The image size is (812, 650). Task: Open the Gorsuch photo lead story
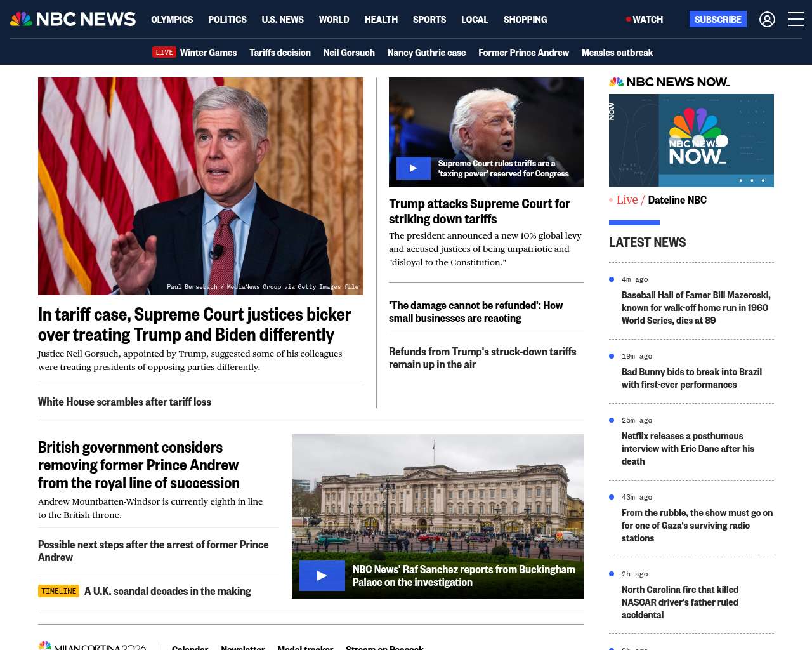[200, 186]
